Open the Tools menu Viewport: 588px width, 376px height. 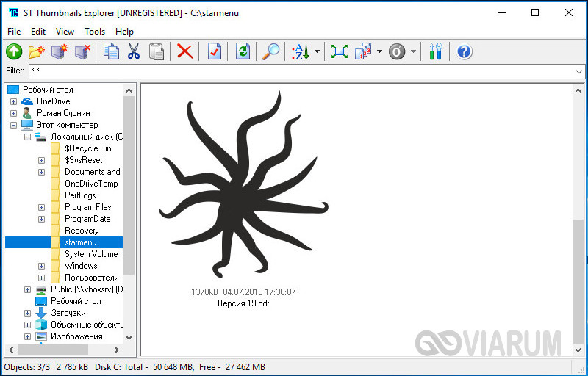(x=95, y=32)
